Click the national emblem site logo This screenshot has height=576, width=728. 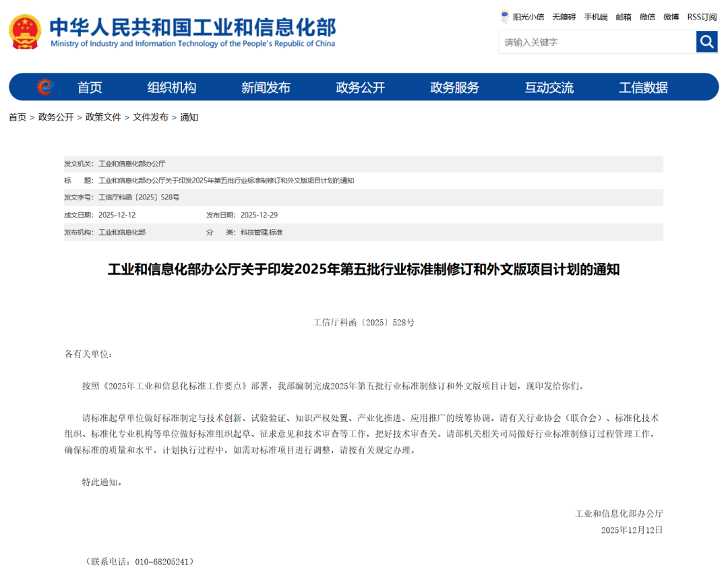click(x=24, y=30)
